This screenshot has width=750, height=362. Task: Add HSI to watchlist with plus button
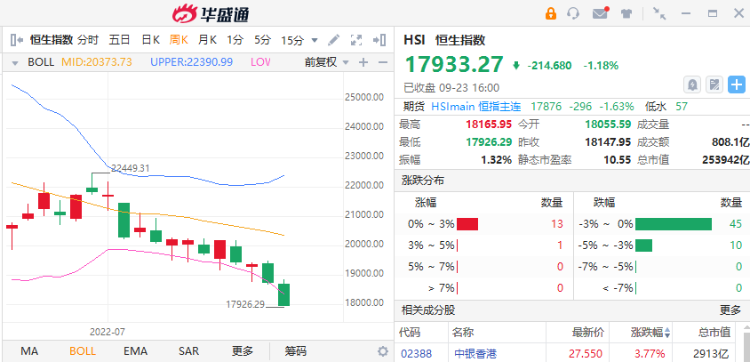pyautogui.click(x=736, y=86)
